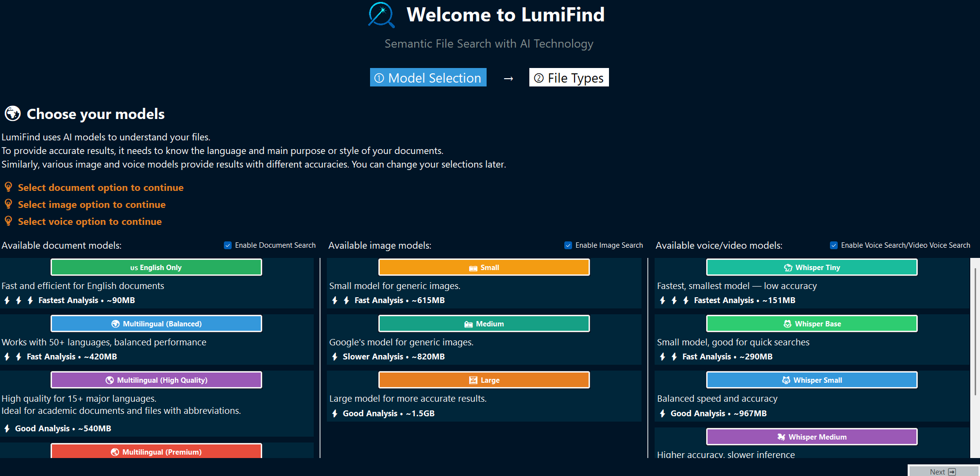Click the icon on Whisper Medium button

780,437
